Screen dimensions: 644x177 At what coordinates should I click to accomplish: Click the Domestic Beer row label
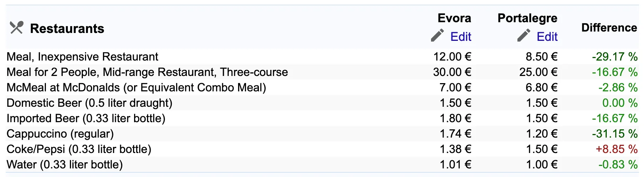(89, 103)
